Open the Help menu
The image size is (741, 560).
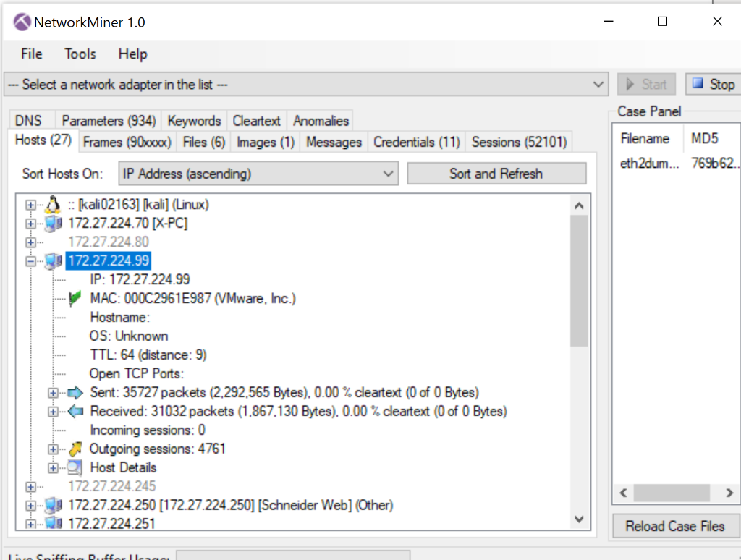click(133, 54)
